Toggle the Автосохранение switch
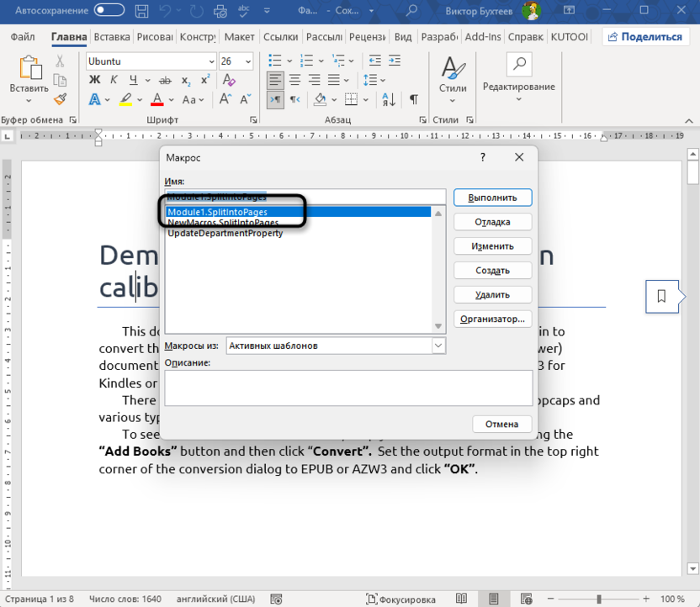Image resolution: width=700 pixels, height=607 pixels. pyautogui.click(x=109, y=11)
